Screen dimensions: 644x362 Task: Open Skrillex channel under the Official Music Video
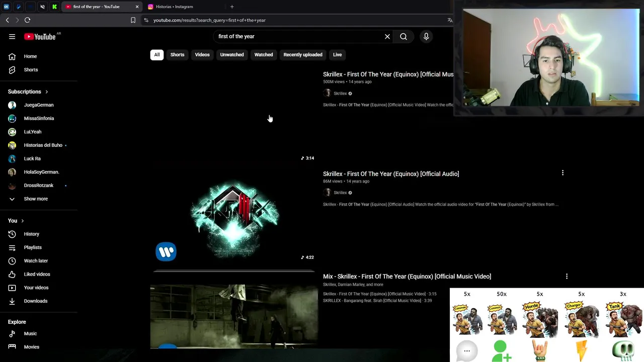click(340, 94)
